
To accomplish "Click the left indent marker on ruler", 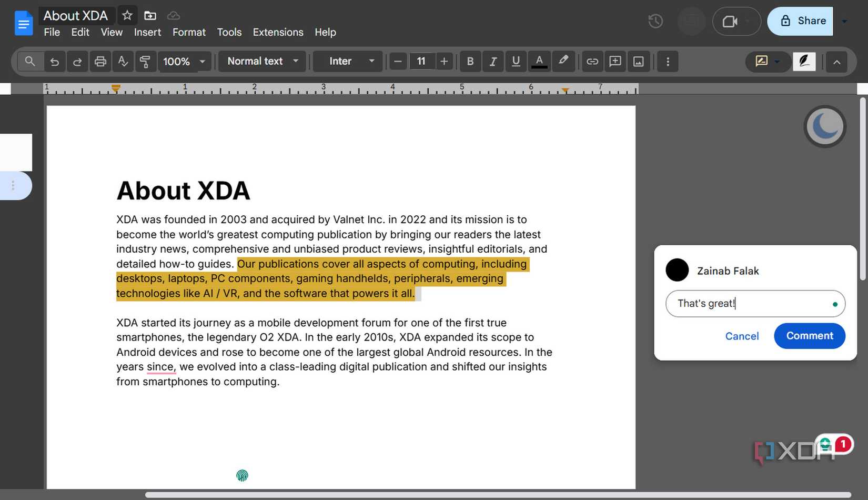I will coord(116,88).
